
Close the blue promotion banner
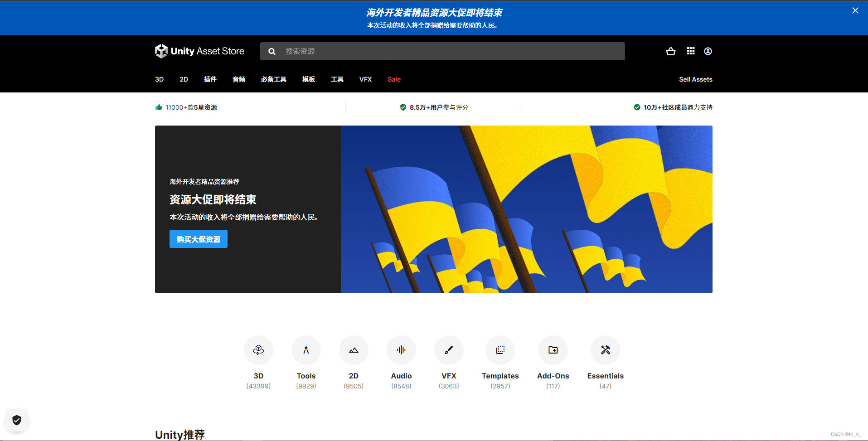tap(855, 10)
